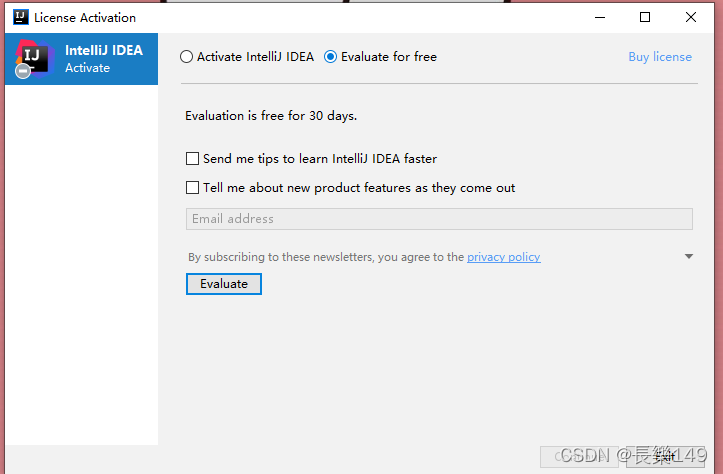Click the Evaluate button

[224, 284]
